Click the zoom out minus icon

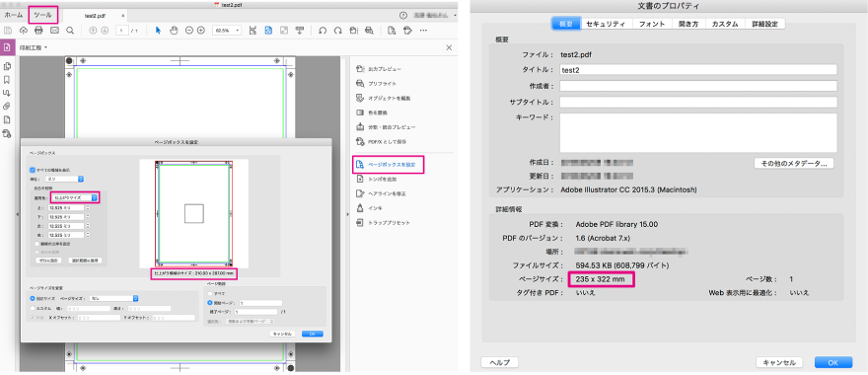(188, 30)
